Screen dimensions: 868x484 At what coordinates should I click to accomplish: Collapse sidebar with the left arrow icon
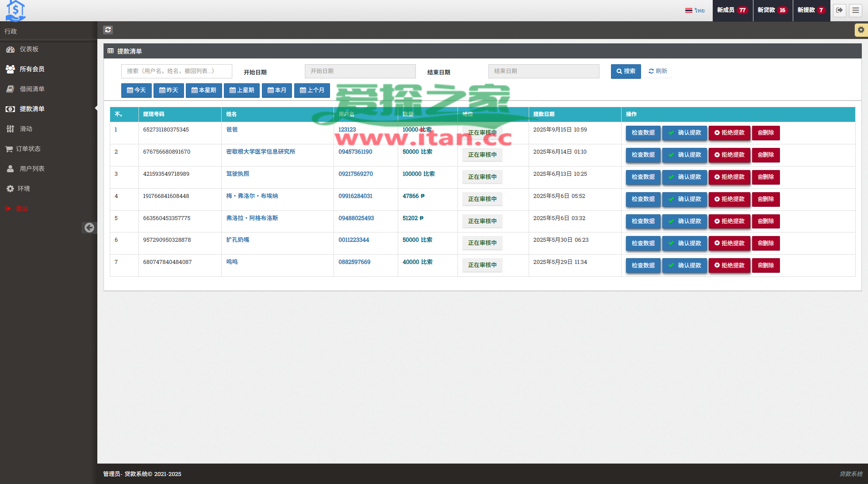89,228
